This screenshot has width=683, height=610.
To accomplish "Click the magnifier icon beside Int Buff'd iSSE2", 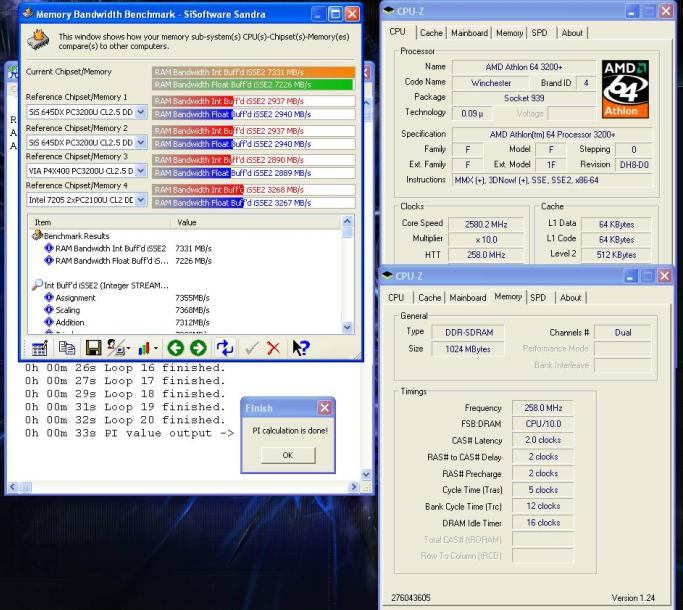I will [37, 285].
